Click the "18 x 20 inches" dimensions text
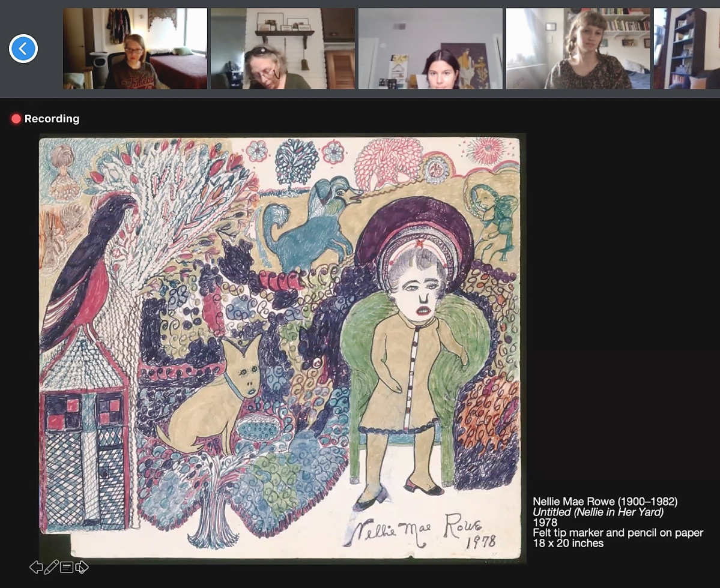Screen dimensions: 720x588 point(568,544)
